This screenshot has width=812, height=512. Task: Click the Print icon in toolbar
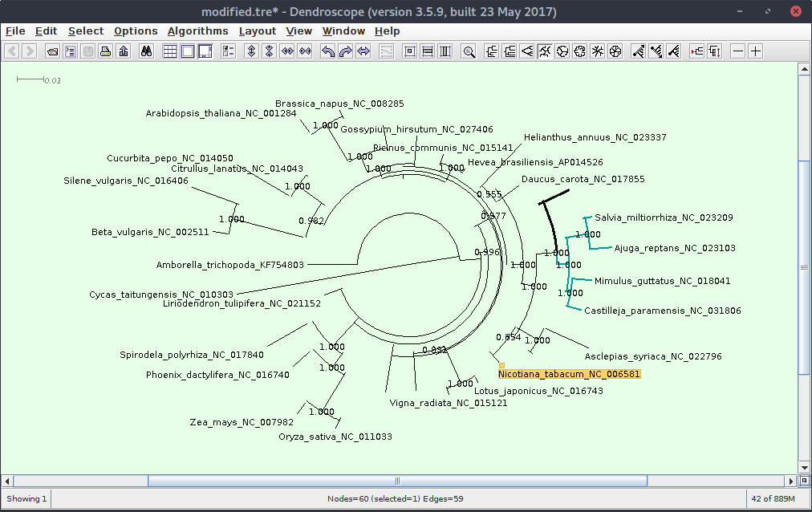[x=105, y=51]
